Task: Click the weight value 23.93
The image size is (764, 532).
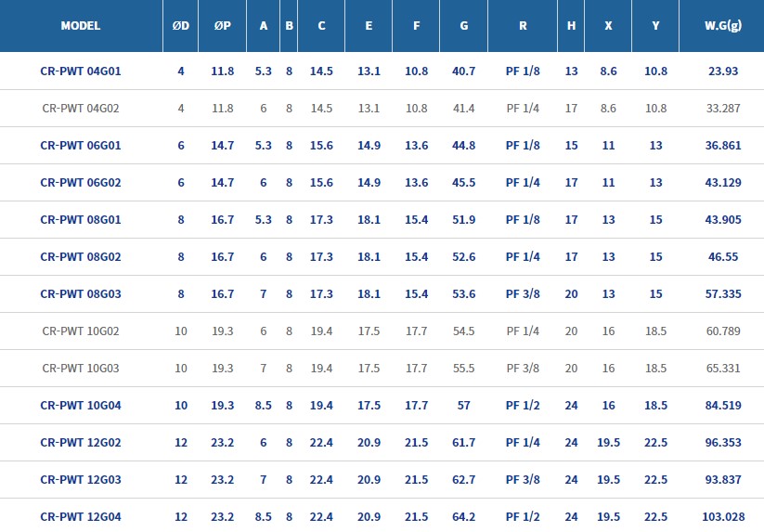Action: click(x=722, y=71)
